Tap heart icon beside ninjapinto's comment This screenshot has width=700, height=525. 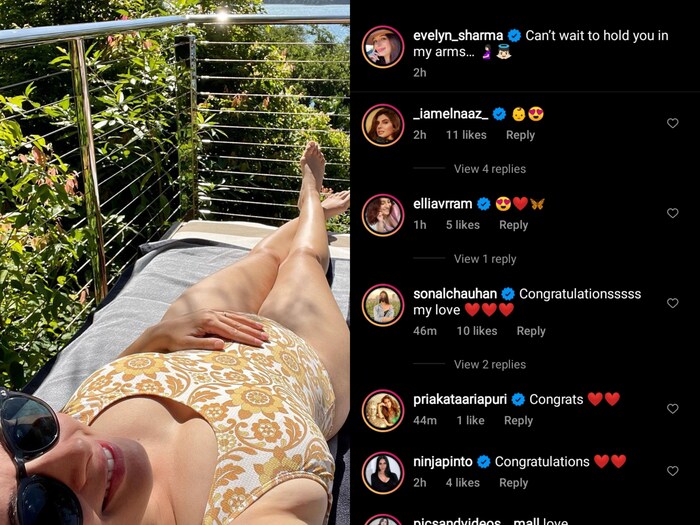(672, 471)
